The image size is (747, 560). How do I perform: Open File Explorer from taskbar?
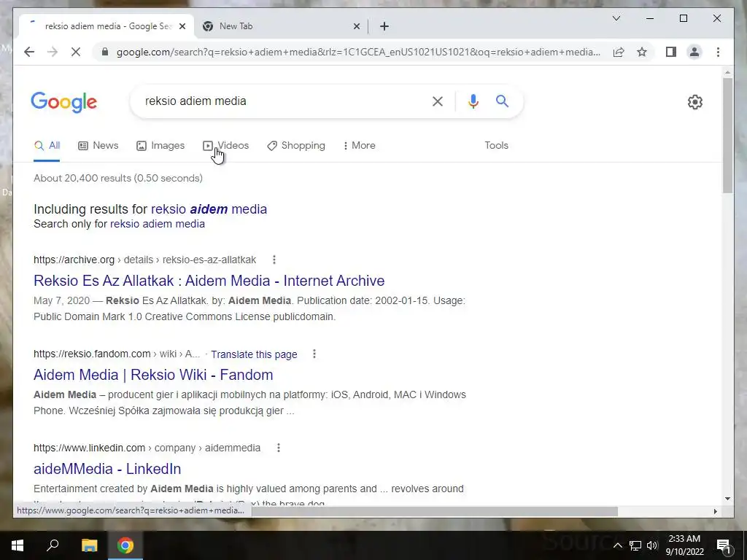coord(89,545)
